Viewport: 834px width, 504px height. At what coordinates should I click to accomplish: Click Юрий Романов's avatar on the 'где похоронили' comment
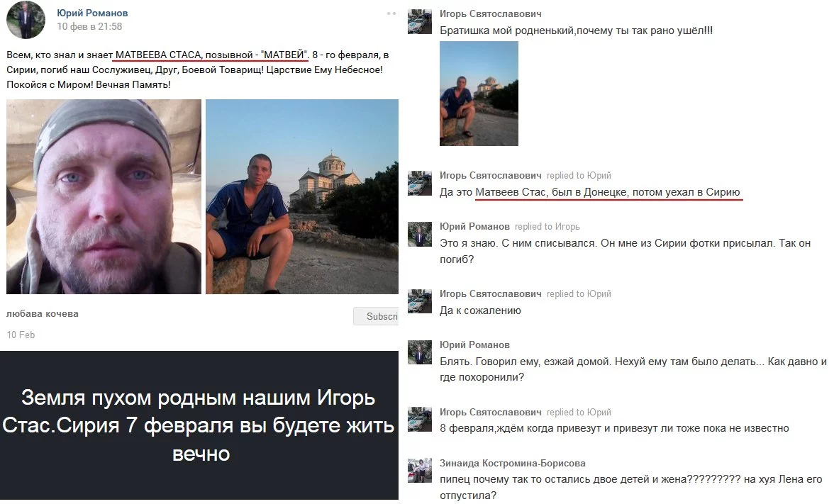(x=420, y=352)
